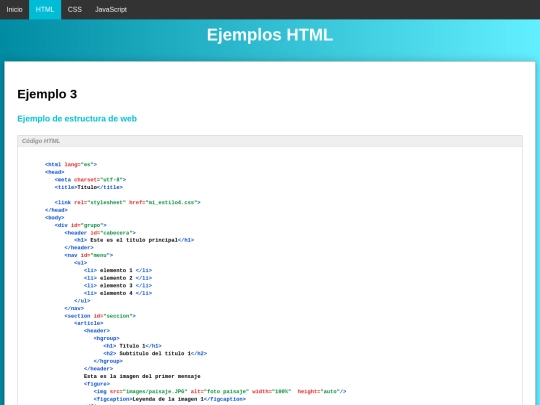Click the closing </hgroup> tag line
The width and height of the screenshot is (540, 405).
click(x=108, y=361)
